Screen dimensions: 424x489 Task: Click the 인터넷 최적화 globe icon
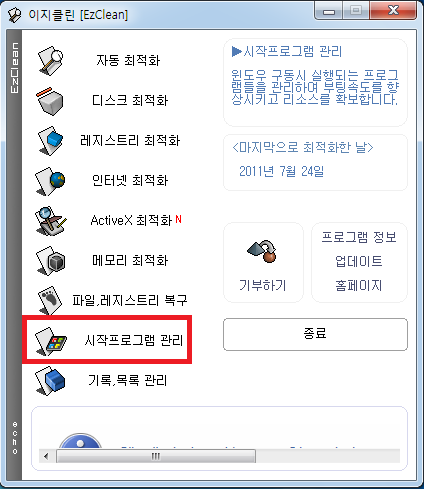[50, 181]
